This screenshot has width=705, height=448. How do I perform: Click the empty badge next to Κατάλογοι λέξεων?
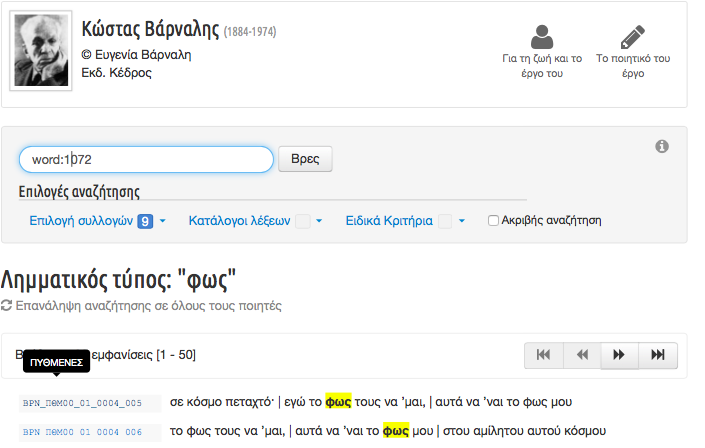pos(303,221)
